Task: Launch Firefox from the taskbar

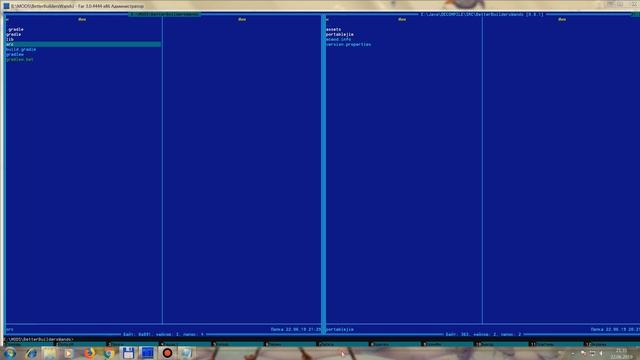Action: coord(89,353)
